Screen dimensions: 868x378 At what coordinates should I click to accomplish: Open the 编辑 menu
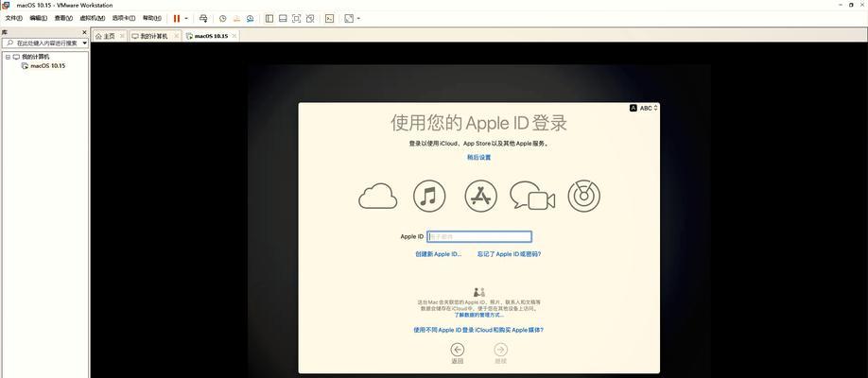tap(38, 18)
